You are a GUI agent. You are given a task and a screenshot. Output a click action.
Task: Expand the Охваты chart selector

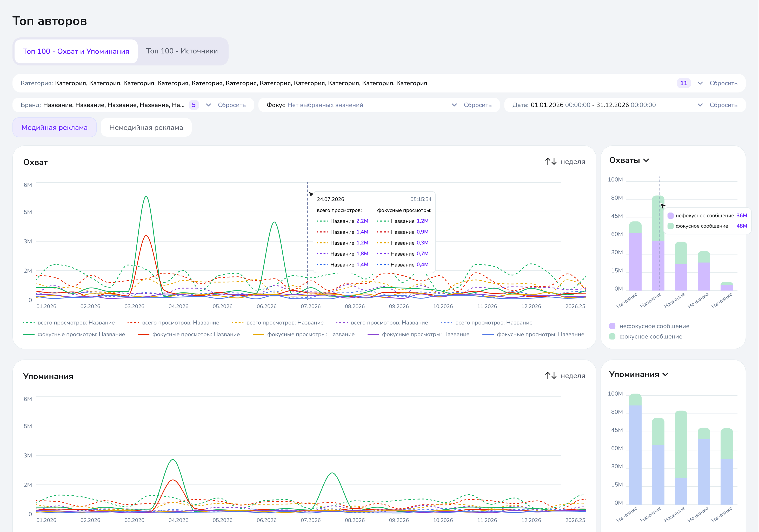point(646,161)
